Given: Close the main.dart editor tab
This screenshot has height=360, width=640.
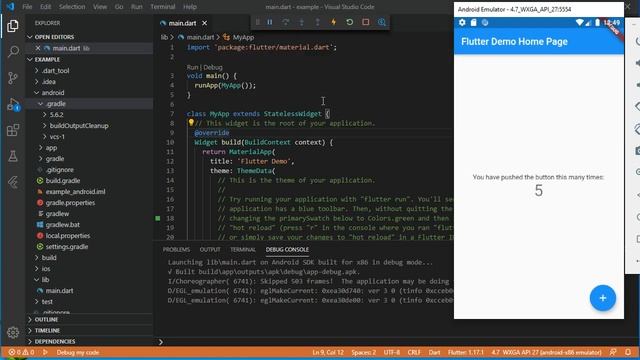Looking at the screenshot, I should (x=204, y=23).
